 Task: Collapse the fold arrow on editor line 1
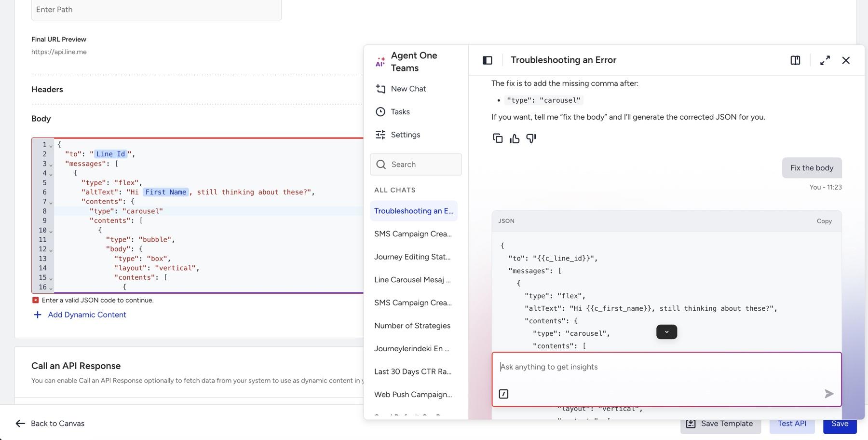click(x=51, y=146)
